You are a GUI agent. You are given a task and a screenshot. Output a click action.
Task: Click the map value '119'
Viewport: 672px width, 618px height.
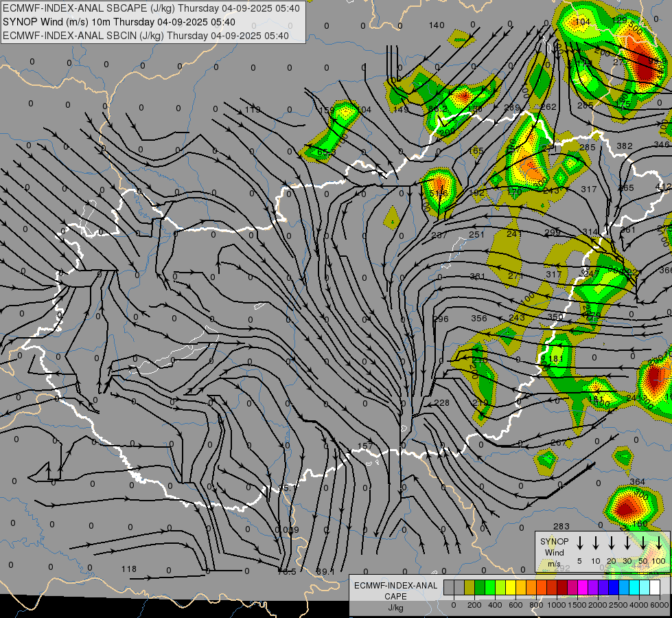coord(253,110)
